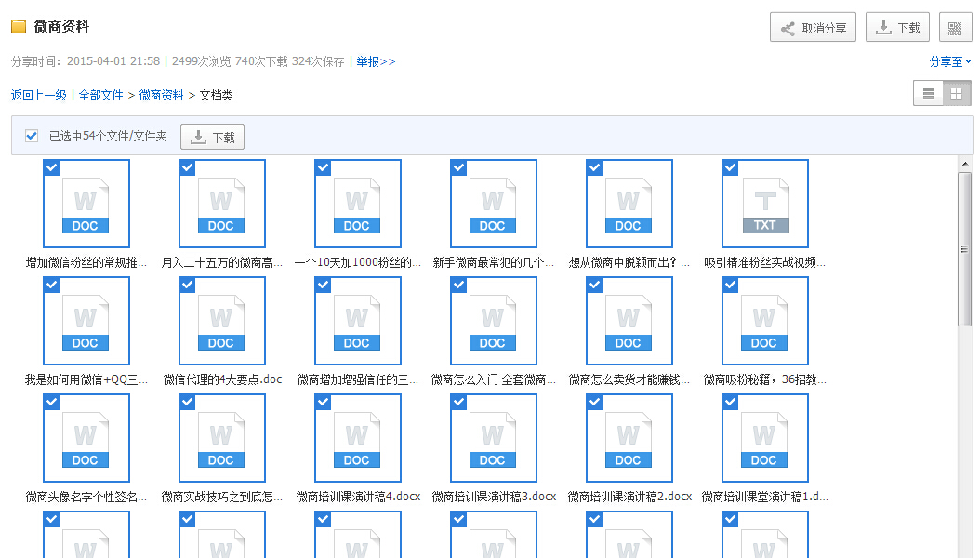Open DOC icon for 微信代理的4大要点.doc

[221, 321]
